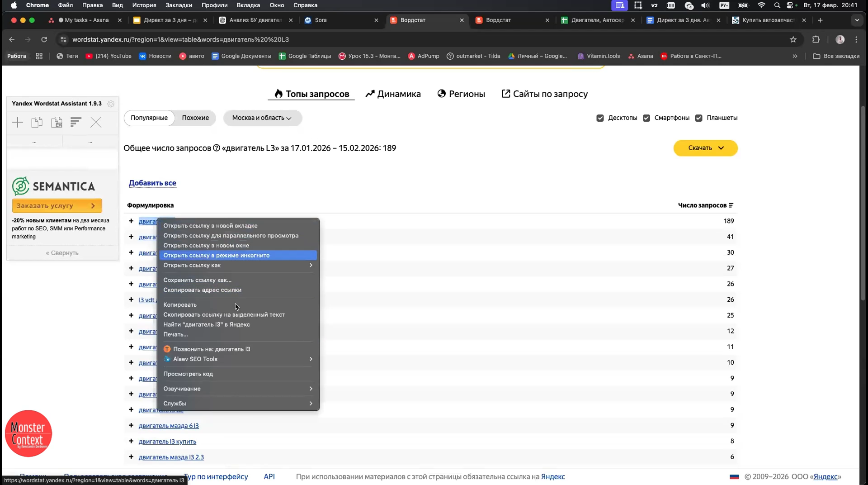The width and height of the screenshot is (868, 485).
Task: Click the plus icon beside двигатель l3 купить
Action: pos(131,441)
